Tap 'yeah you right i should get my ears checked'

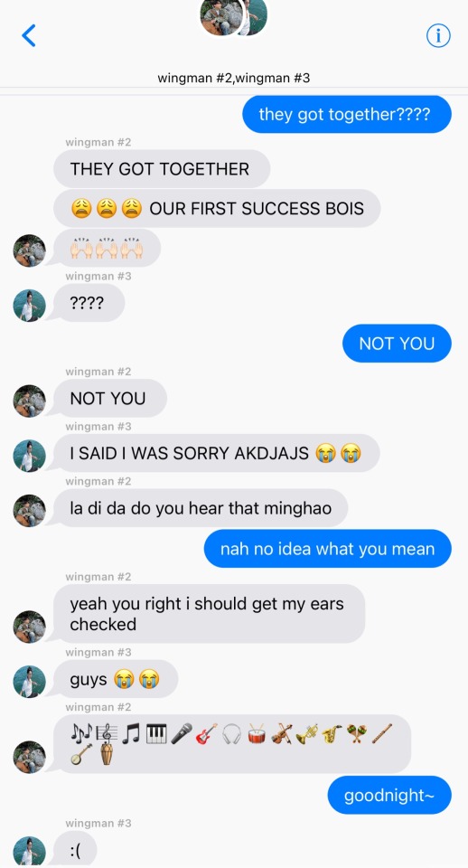click(209, 614)
